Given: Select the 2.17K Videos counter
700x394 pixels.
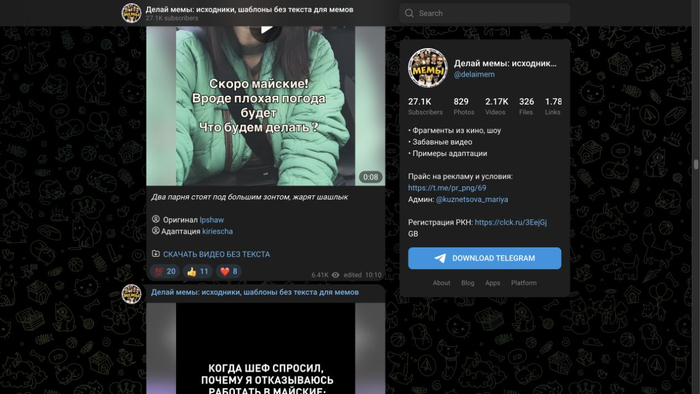Looking at the screenshot, I should [x=496, y=106].
